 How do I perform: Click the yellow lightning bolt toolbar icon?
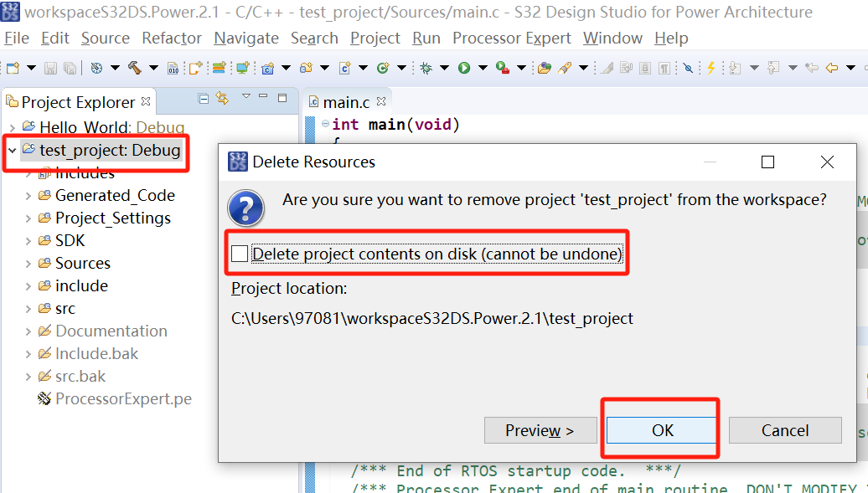click(x=710, y=68)
